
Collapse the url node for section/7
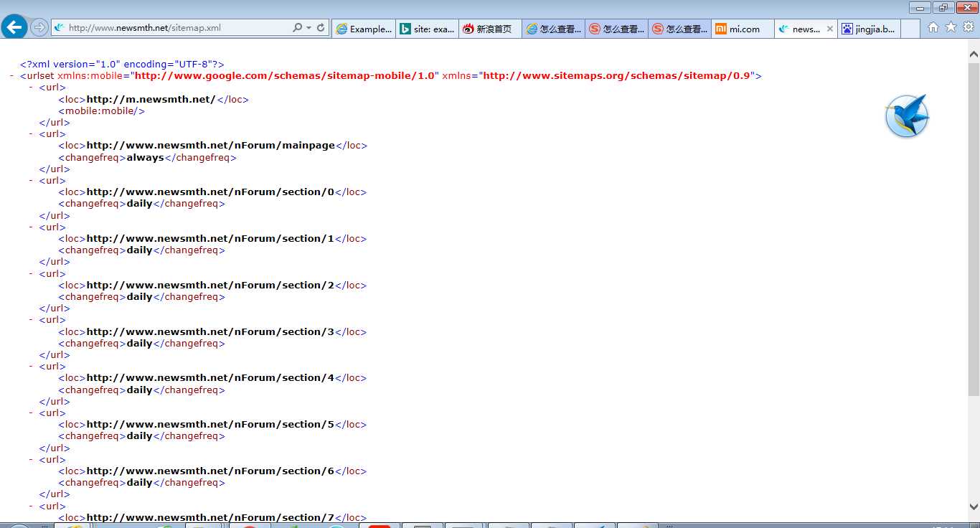coord(31,506)
